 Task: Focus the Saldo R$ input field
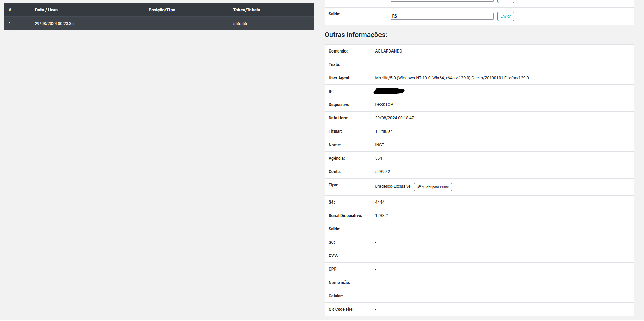click(x=442, y=16)
